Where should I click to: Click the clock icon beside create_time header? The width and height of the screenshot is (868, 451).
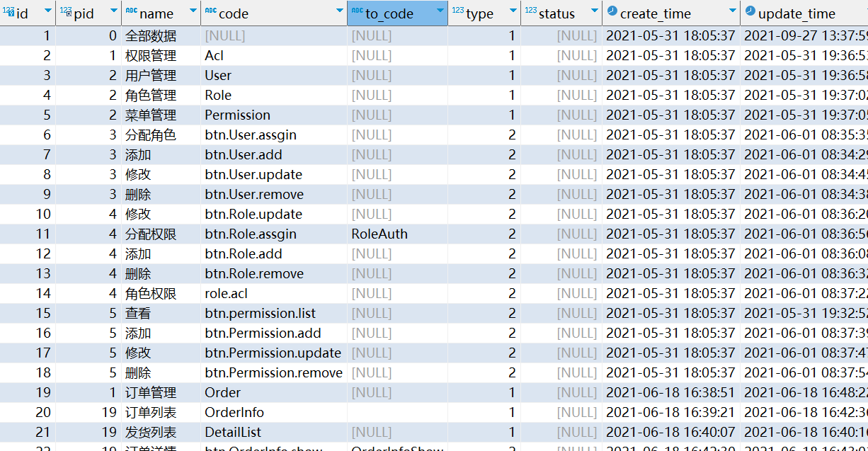(612, 12)
